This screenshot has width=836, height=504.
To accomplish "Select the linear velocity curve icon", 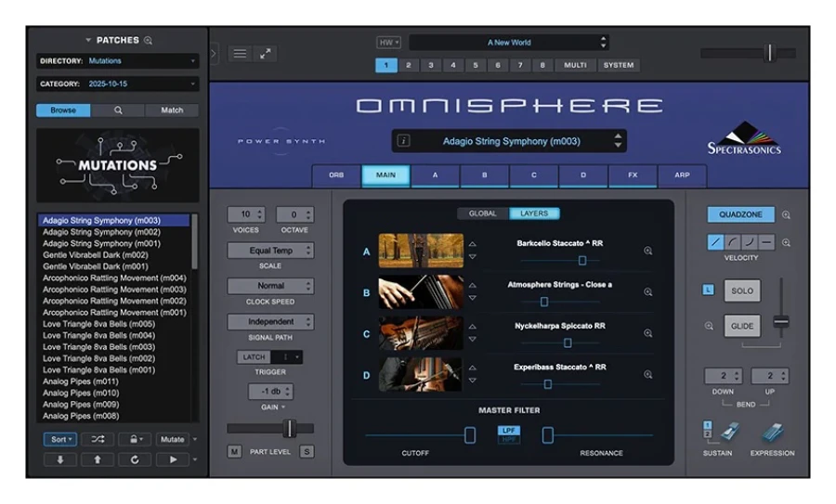I will 715,242.
